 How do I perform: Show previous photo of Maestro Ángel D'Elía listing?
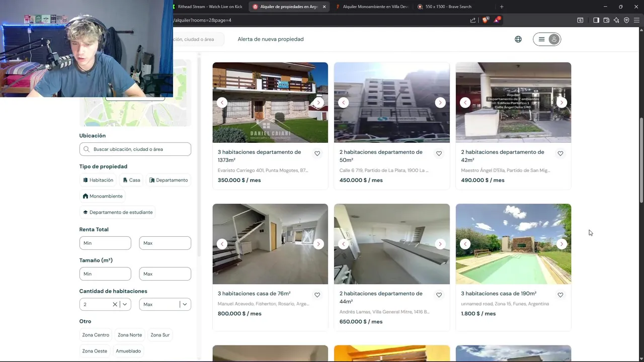[x=465, y=103]
